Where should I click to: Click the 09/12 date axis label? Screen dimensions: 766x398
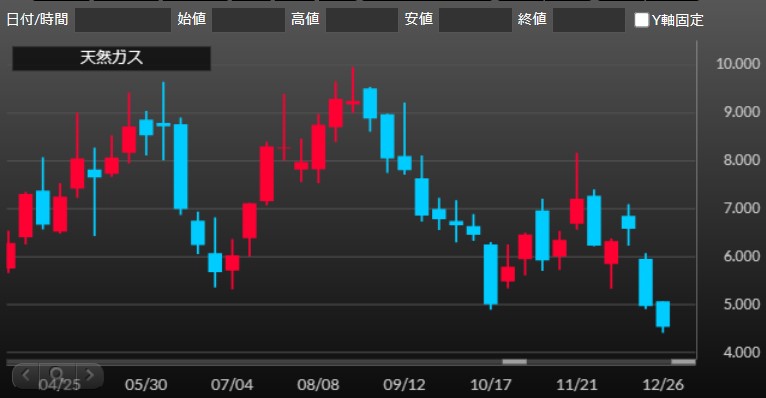(x=404, y=385)
